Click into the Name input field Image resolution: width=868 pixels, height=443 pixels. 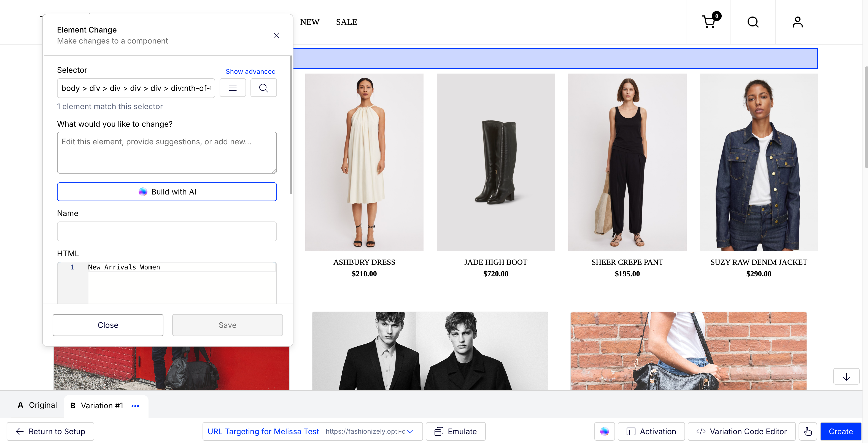(167, 231)
